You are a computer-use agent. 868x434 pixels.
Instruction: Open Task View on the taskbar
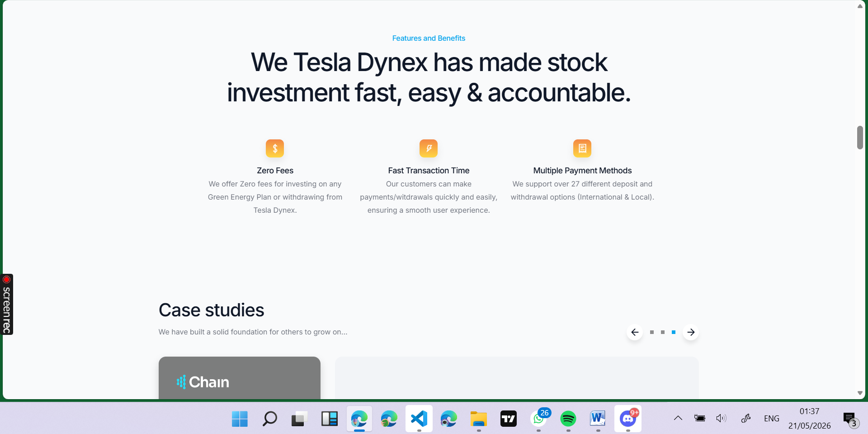pyautogui.click(x=299, y=419)
